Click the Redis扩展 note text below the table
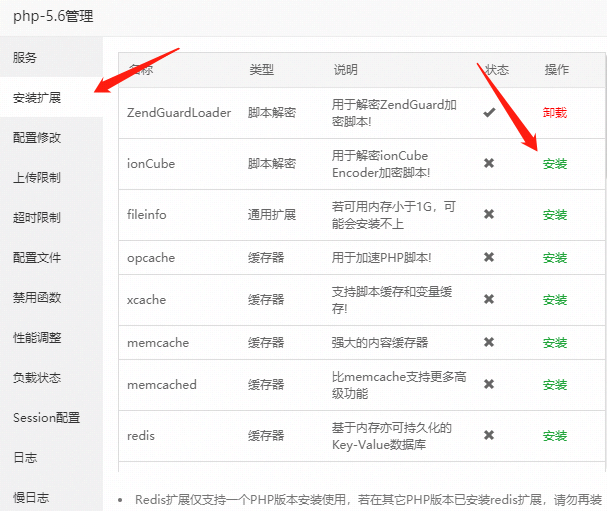The image size is (607, 511). 368,500
